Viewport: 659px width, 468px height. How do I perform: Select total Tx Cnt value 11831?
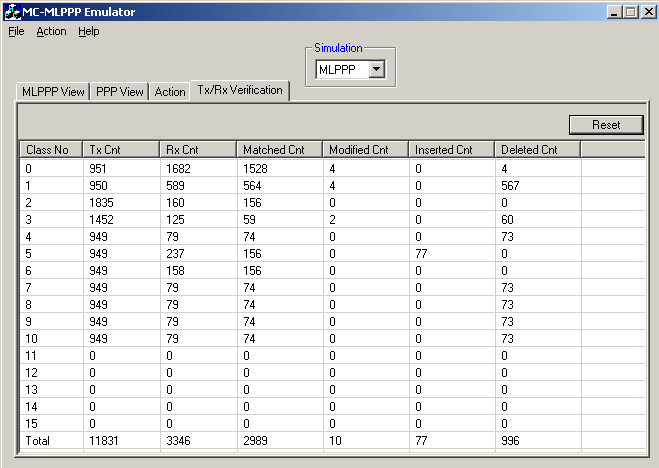point(104,441)
